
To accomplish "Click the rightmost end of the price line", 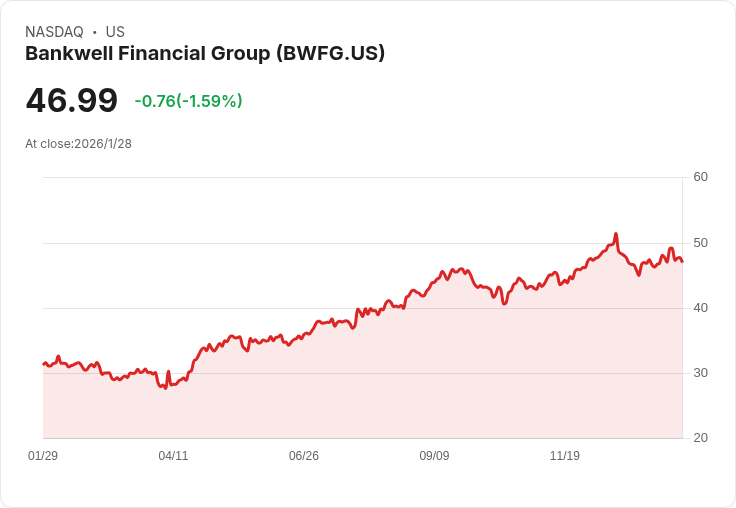I will (x=682, y=262).
